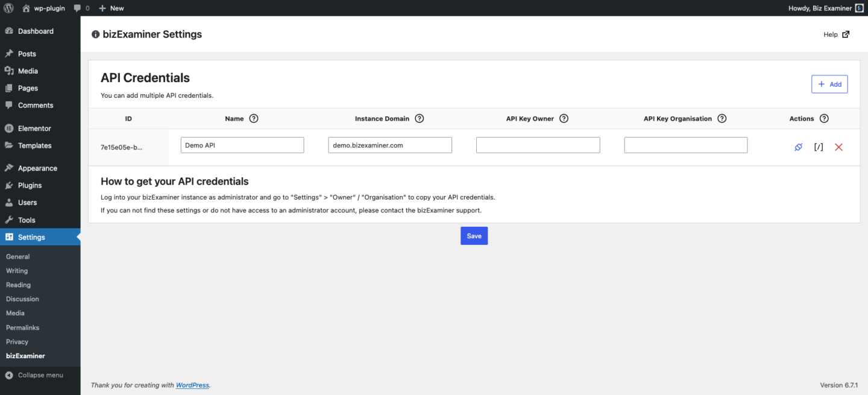Go to Permalinks settings in the sidebar
Screen dimensions: 868x395
22,327
